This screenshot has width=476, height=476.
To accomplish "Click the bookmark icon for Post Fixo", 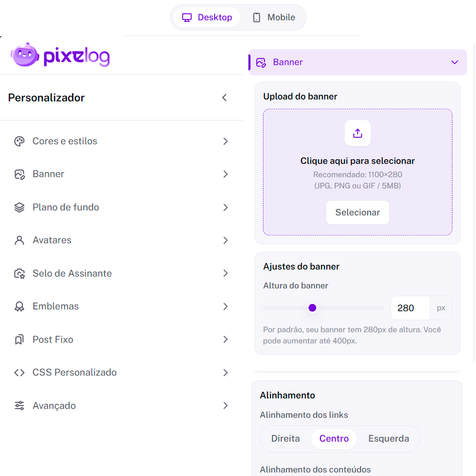I will (19, 340).
